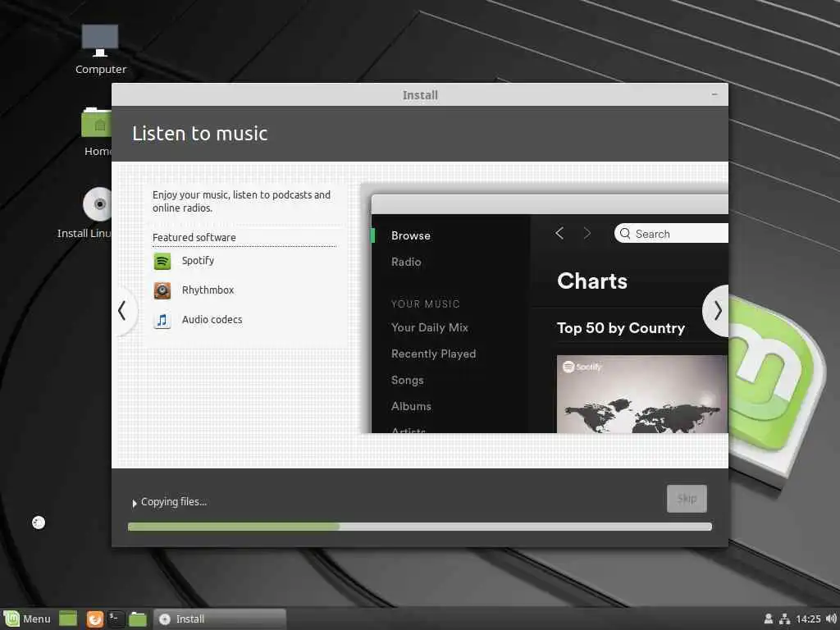Click the installation progress bar
Viewport: 840px width, 630px height.
[420, 527]
